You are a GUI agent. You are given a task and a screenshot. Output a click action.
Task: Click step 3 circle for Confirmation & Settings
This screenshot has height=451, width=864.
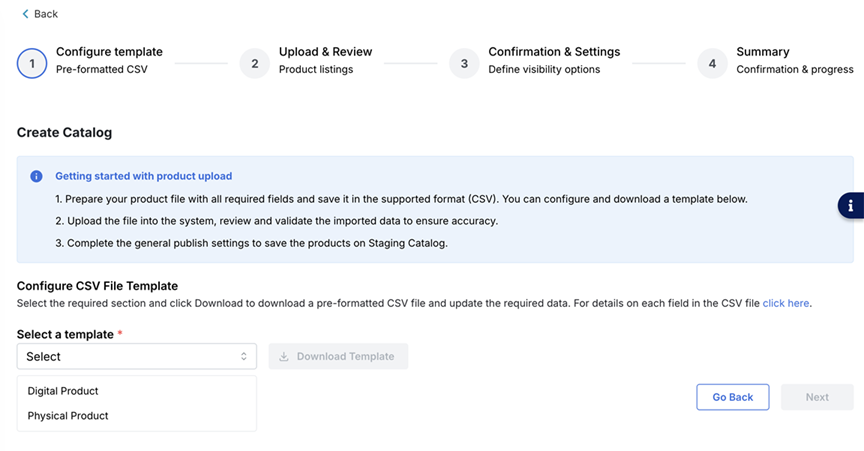pos(464,63)
